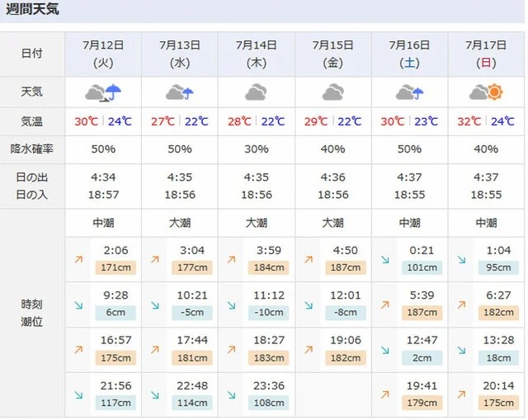Click the cloudy weather icon for July 15
The width and height of the screenshot is (528, 420).
pos(332,92)
